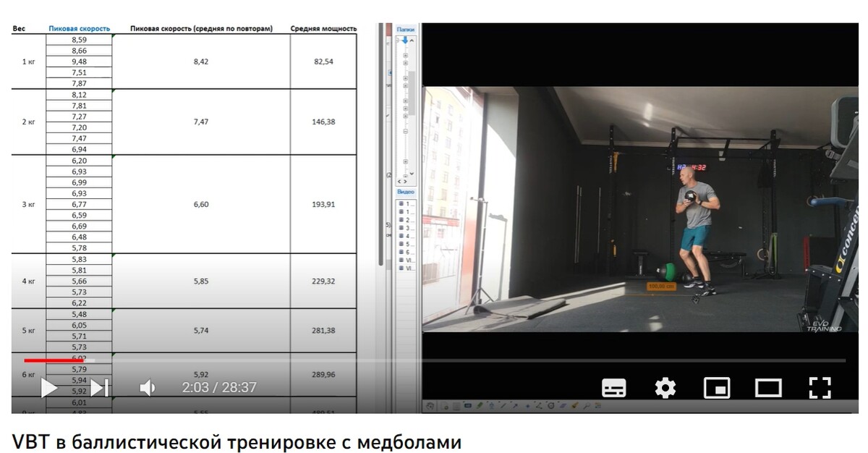
Task: Enter fullscreen mode
Action: pyautogui.click(x=820, y=388)
